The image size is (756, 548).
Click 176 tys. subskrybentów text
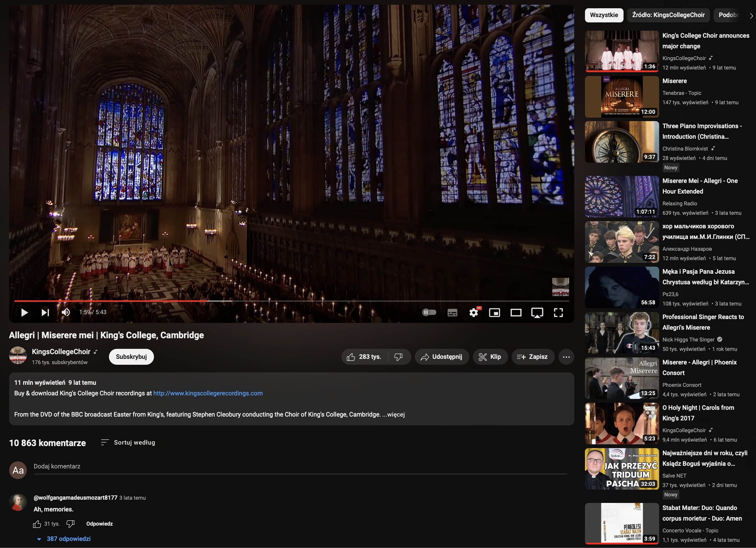pyautogui.click(x=60, y=362)
